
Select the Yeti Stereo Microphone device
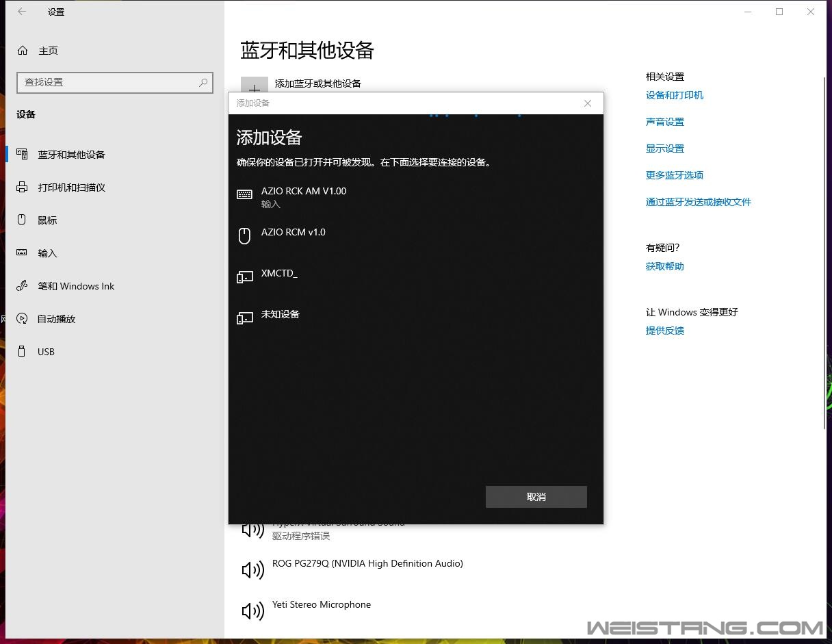(x=322, y=604)
